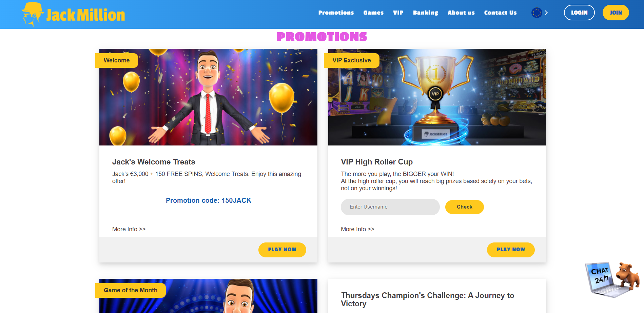Image resolution: width=644 pixels, height=313 pixels.
Task: Open the VIP menu item
Action: point(398,13)
